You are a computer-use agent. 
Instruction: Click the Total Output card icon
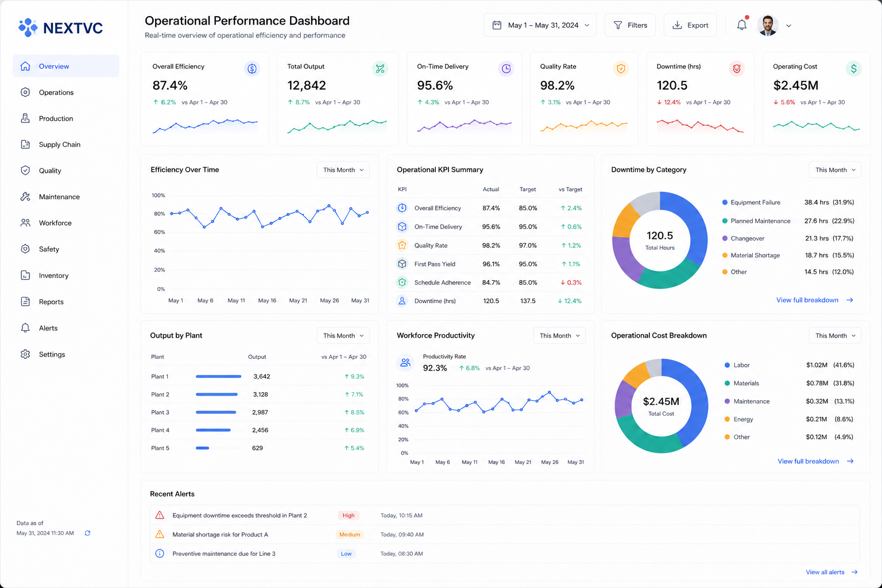point(380,69)
